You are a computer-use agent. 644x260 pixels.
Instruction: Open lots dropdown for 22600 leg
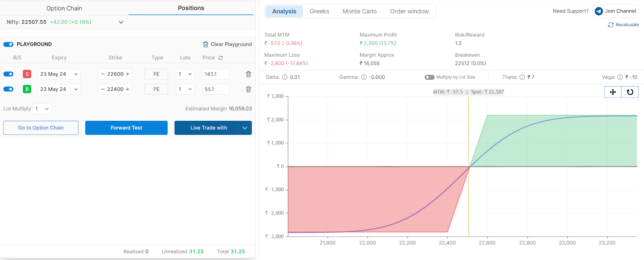186,74
